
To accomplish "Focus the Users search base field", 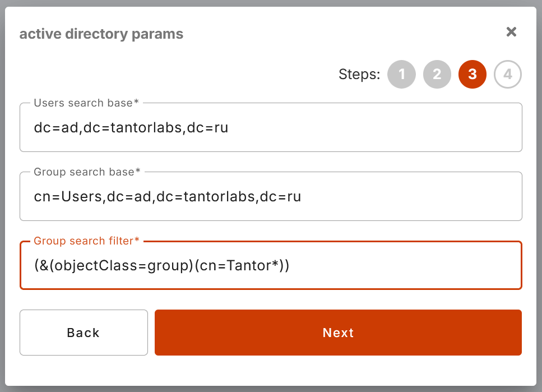I will [x=271, y=127].
